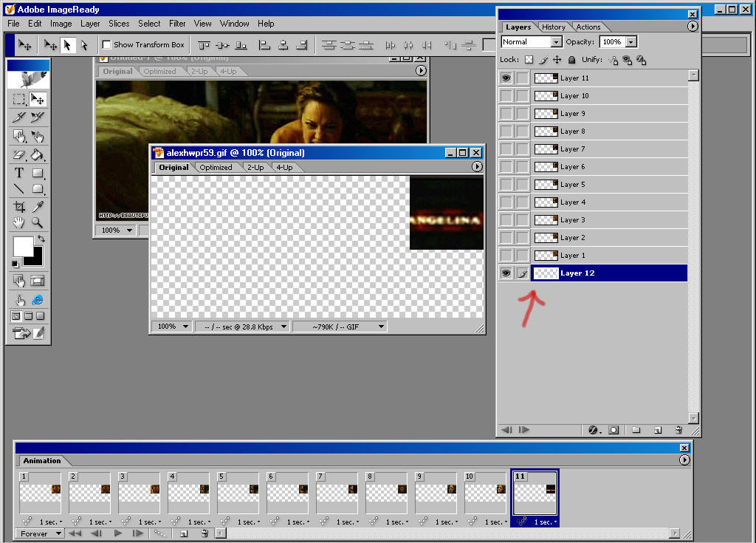Click the Hand tool in toolbox
The width and height of the screenshot is (756, 543).
(19, 222)
